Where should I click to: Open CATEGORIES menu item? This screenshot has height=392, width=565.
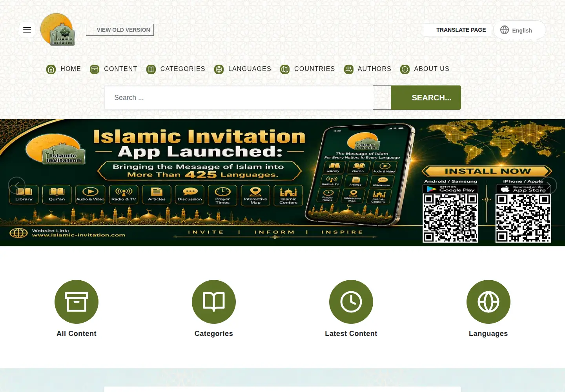click(183, 69)
